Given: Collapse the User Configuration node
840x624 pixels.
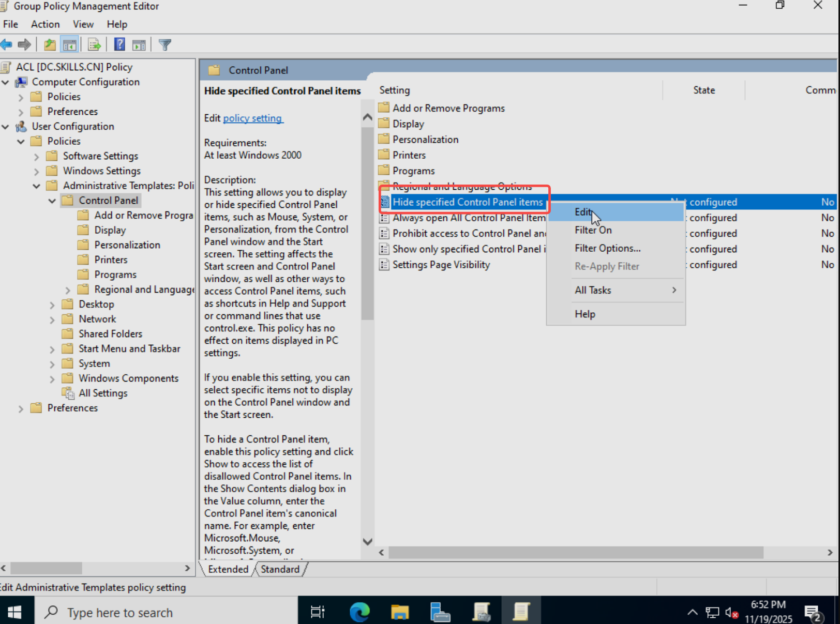Looking at the screenshot, I should pos(6,127).
